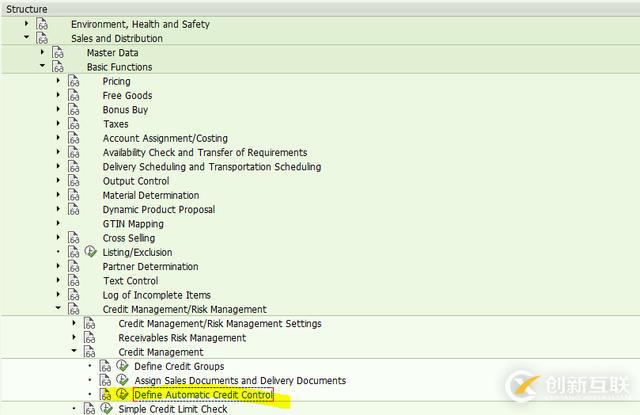
Task: Execute the Define Automatic Credit Control activity
Action: pyautogui.click(x=122, y=394)
